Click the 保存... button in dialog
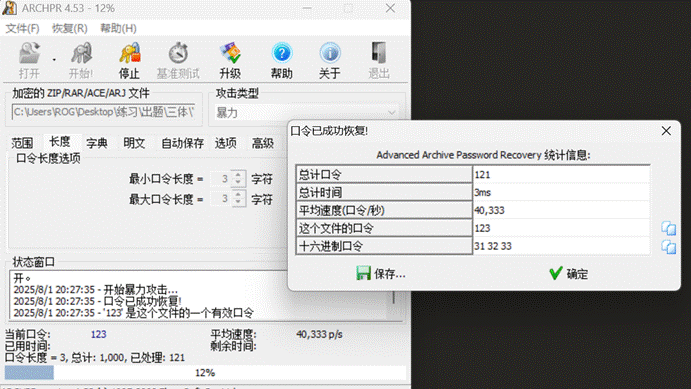 [381, 274]
